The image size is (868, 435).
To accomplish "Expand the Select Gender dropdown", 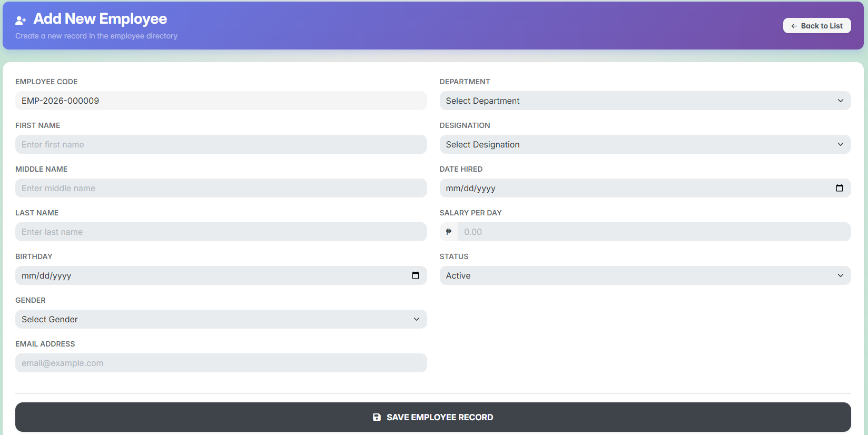I will tap(221, 319).
